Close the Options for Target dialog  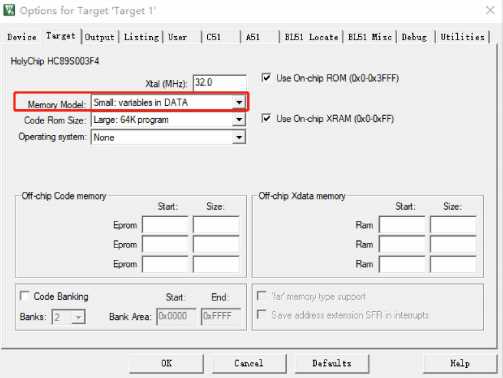pyautogui.click(x=490, y=10)
